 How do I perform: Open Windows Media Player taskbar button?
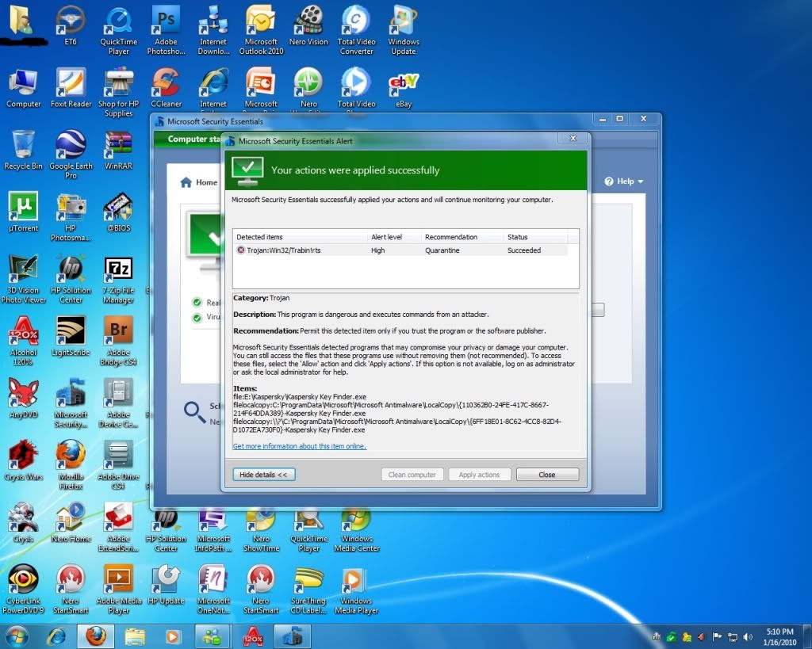(173, 636)
